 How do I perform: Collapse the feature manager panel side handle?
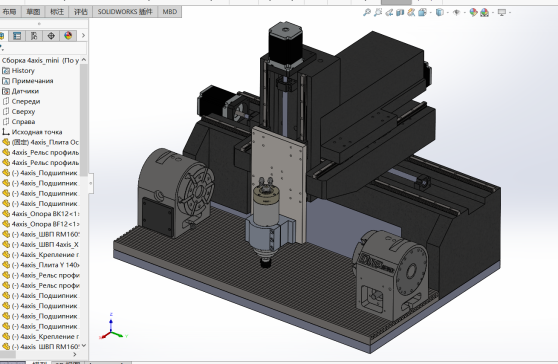tap(91, 183)
